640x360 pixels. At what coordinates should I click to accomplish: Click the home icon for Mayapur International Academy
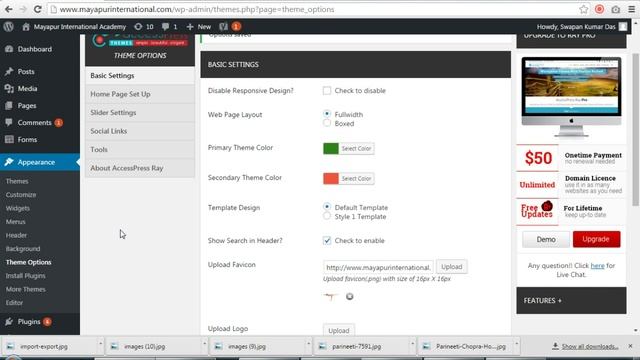(26, 27)
